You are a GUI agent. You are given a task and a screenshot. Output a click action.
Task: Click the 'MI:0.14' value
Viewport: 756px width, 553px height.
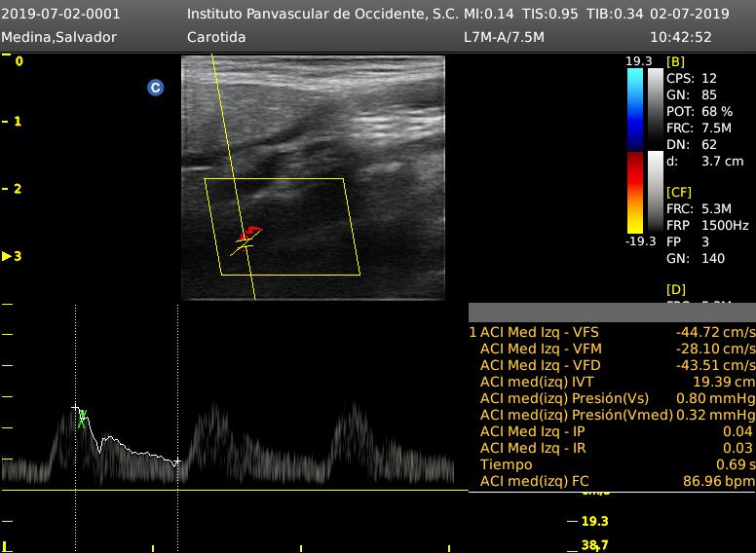coord(489,14)
